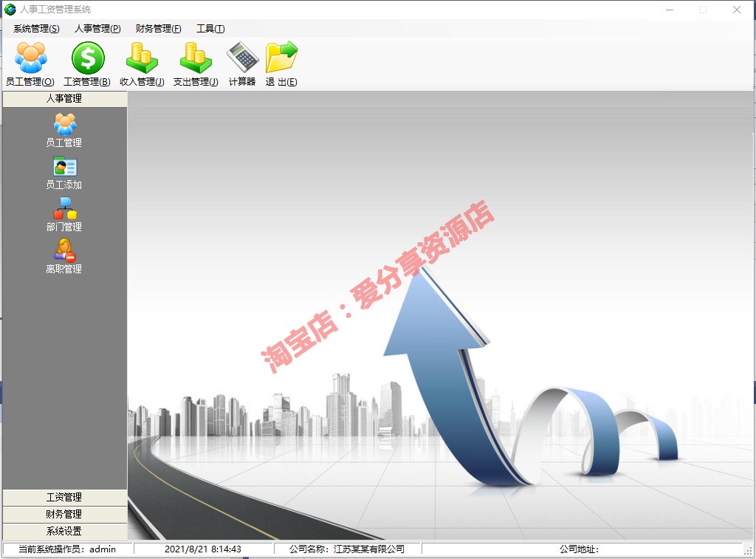Click the 当前系统操作员: admin status entry
Screen dimensions: 756x559
pyautogui.click(x=67, y=549)
